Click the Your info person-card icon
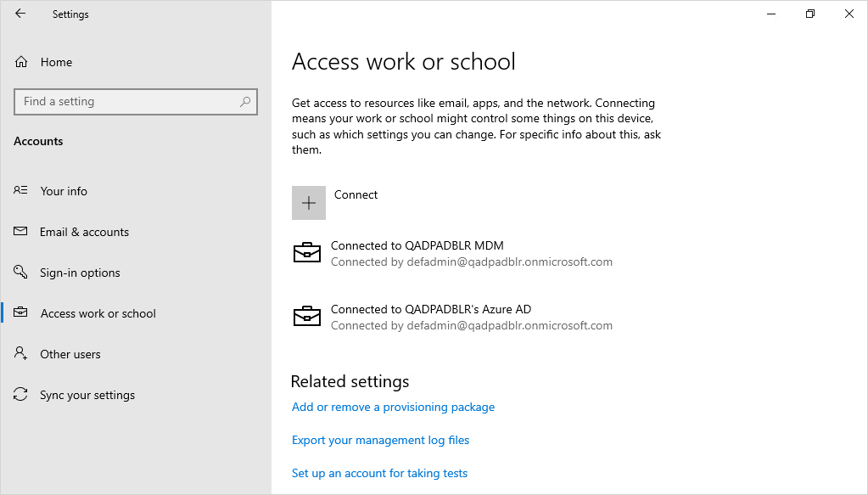 20,190
